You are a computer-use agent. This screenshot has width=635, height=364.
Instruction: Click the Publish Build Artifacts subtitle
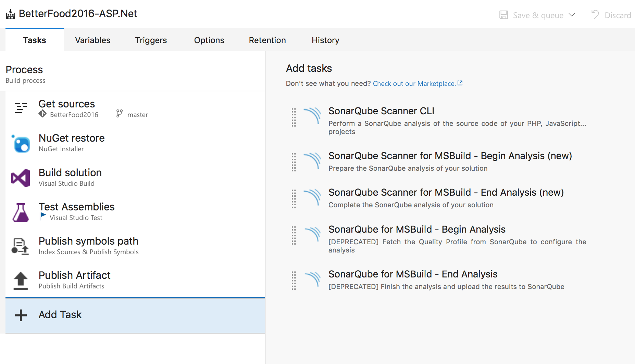coord(71,286)
